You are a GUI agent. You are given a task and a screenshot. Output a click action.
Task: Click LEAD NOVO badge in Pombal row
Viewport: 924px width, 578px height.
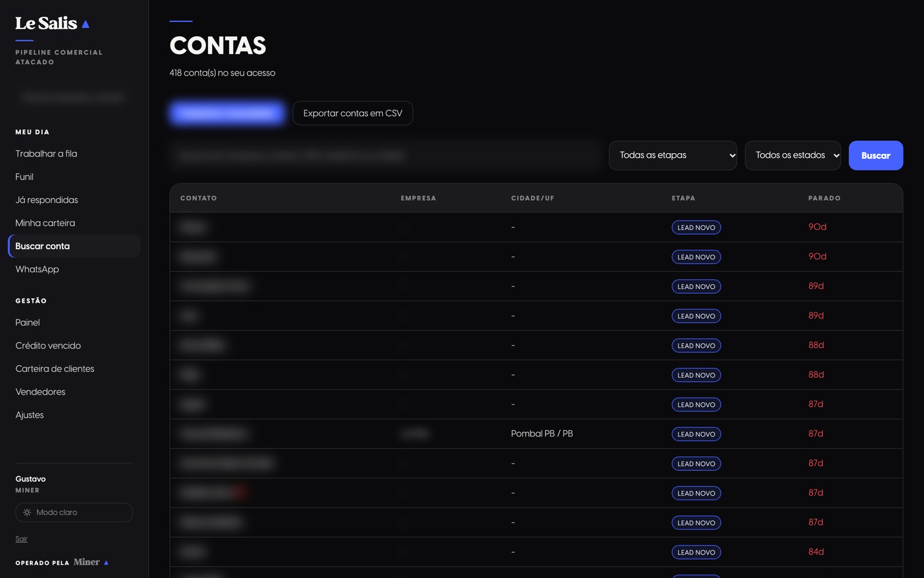[696, 434]
